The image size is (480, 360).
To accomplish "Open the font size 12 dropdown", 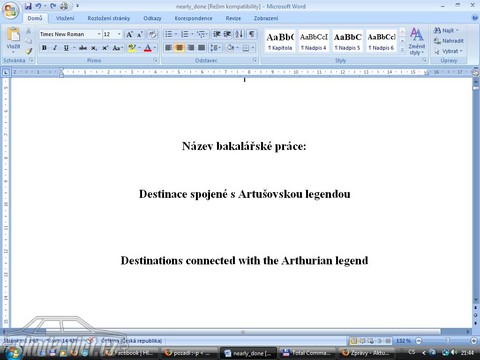I will click(119, 34).
